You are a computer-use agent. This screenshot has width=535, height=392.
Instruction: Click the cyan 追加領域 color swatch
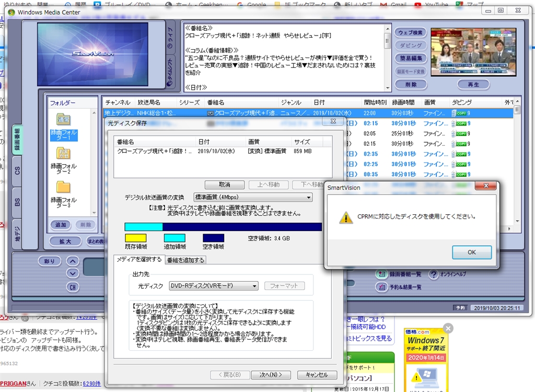tap(175, 238)
